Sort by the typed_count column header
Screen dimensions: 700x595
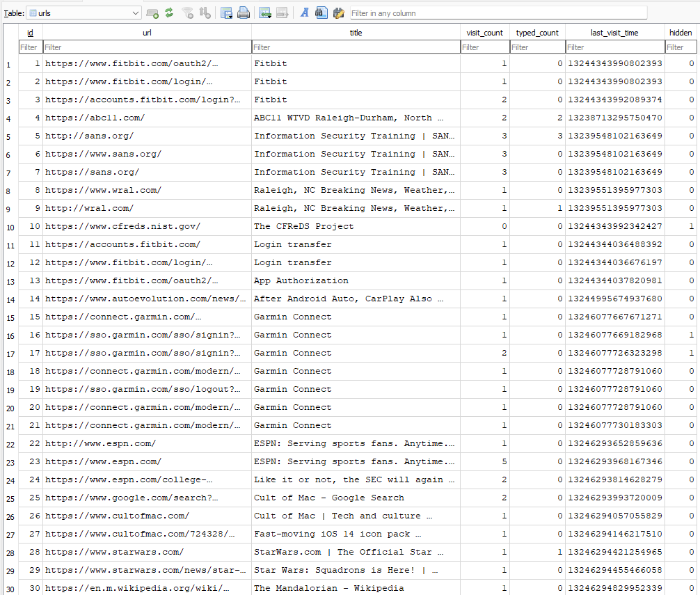click(537, 33)
